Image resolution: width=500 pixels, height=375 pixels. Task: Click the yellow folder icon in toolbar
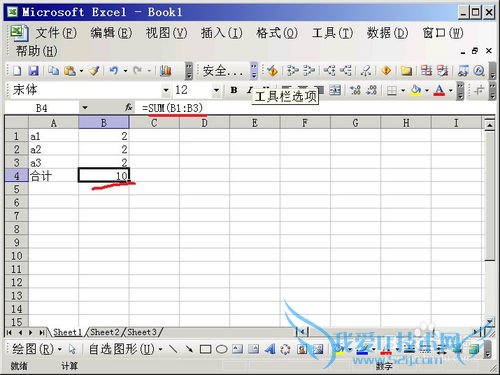point(406,71)
